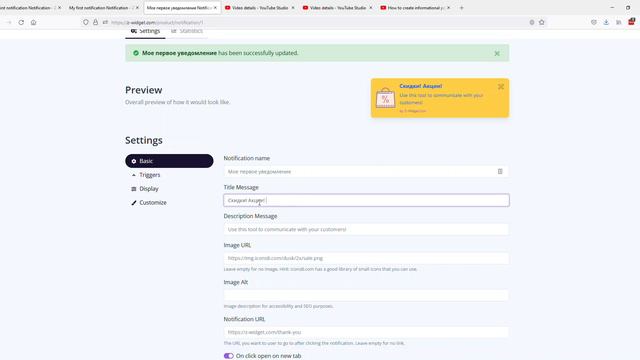Screen dimensions: 640x360
Task: Close the 'How to create informational' tab
Action: [448, 8]
